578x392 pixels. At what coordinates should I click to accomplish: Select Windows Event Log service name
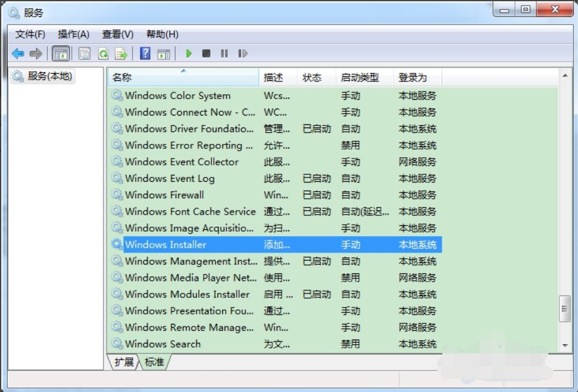click(x=170, y=179)
